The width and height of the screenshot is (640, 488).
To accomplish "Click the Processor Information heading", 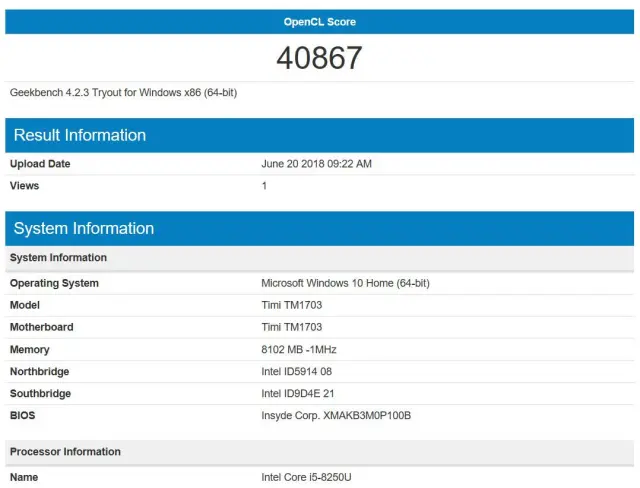I will pyautogui.click(x=65, y=452).
